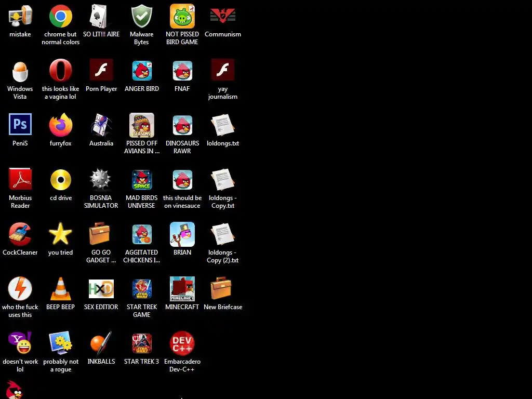The width and height of the screenshot is (532, 399).
Task: Select the 'STAR TREK GAME' icon
Action: (x=141, y=289)
